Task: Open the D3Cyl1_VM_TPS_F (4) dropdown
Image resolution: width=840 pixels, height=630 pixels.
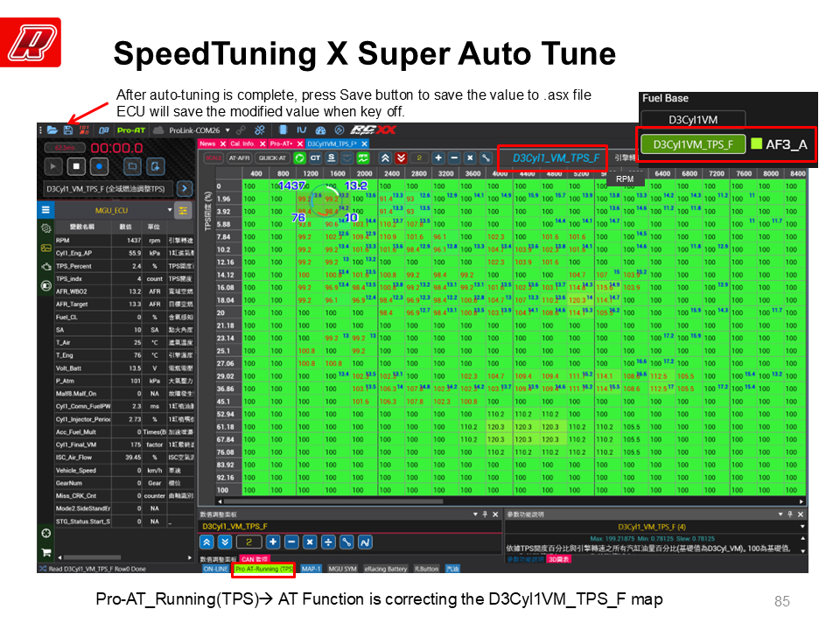Action: tap(801, 527)
